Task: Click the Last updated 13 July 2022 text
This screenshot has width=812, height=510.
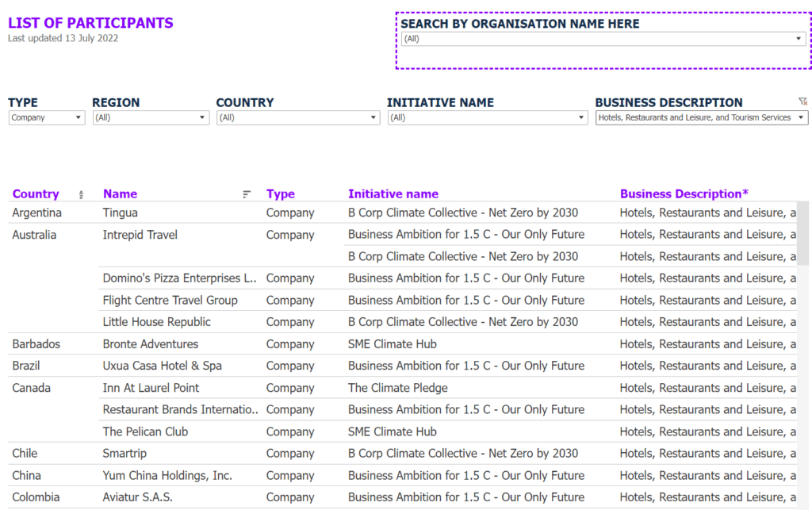Action: [63, 38]
